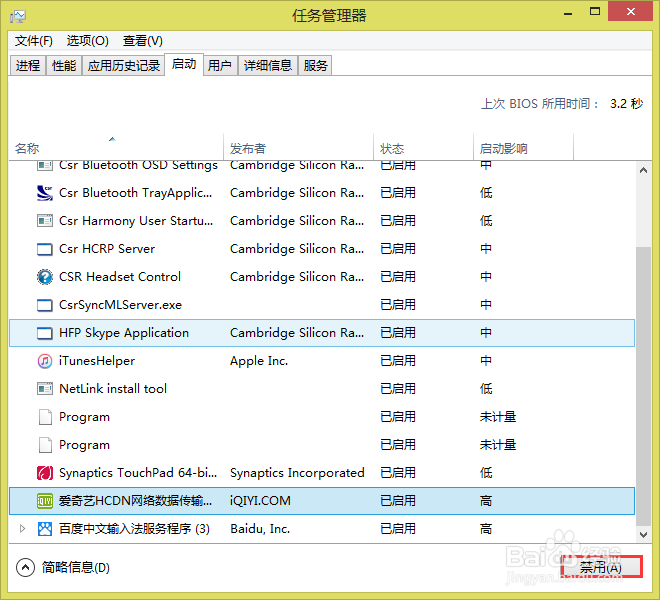
Task: Select the NetLink install tool name
Action: [113, 389]
